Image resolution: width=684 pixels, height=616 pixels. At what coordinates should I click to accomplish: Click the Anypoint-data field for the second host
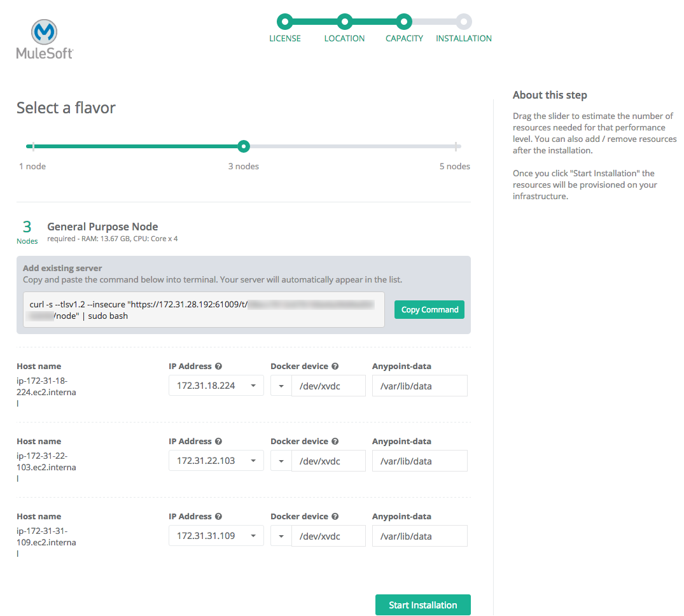pyautogui.click(x=419, y=461)
